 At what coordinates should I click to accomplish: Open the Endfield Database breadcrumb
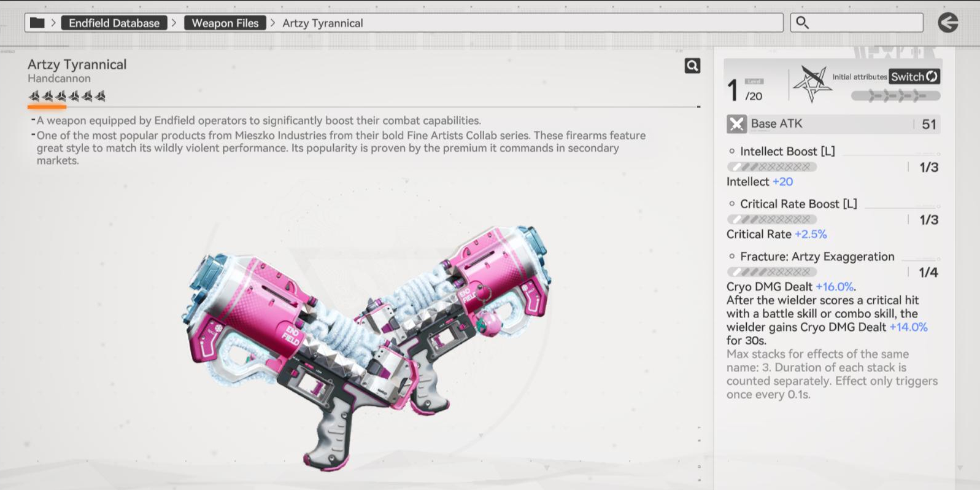pyautogui.click(x=114, y=23)
